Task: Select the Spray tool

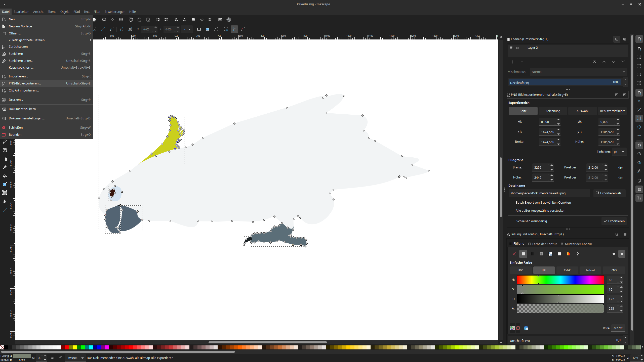Action: [x=5, y=159]
